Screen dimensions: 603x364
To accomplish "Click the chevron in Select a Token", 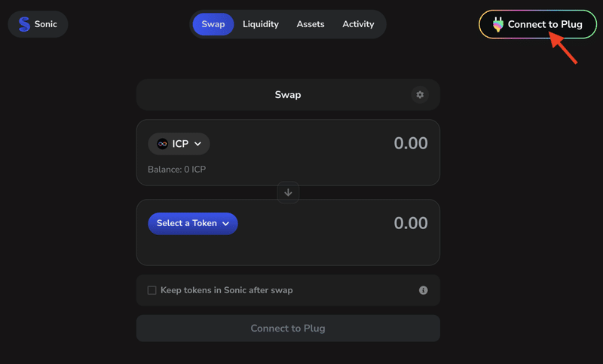I will (225, 223).
